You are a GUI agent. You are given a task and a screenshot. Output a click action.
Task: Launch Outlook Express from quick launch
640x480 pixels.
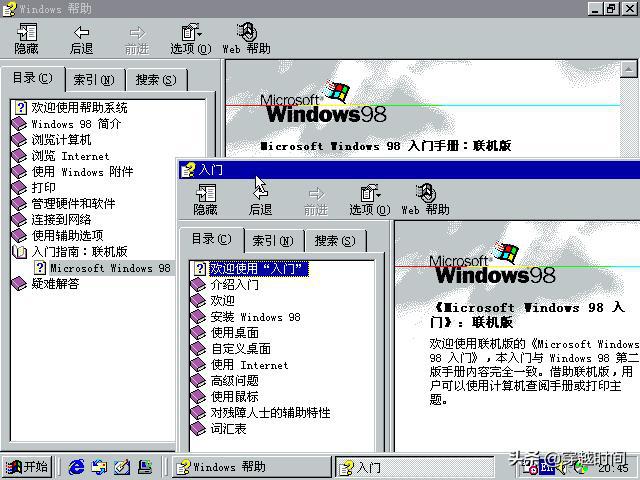[99, 467]
